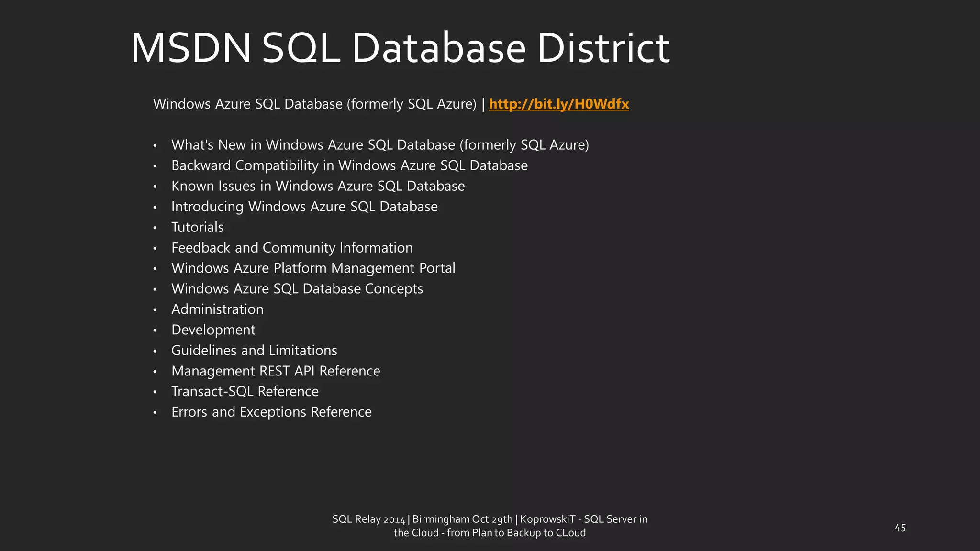Select the Backward Compatibility in Windows Azure SQL Database bullet
The height and width of the screenshot is (551, 980).
(x=350, y=165)
